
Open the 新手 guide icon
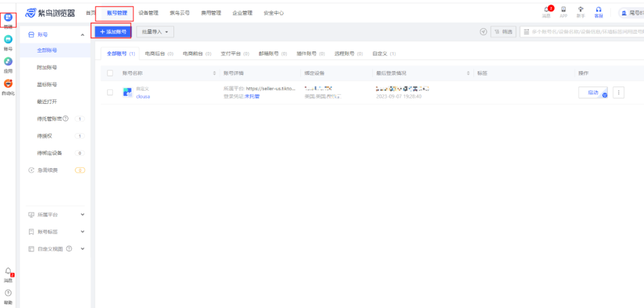coord(581,10)
